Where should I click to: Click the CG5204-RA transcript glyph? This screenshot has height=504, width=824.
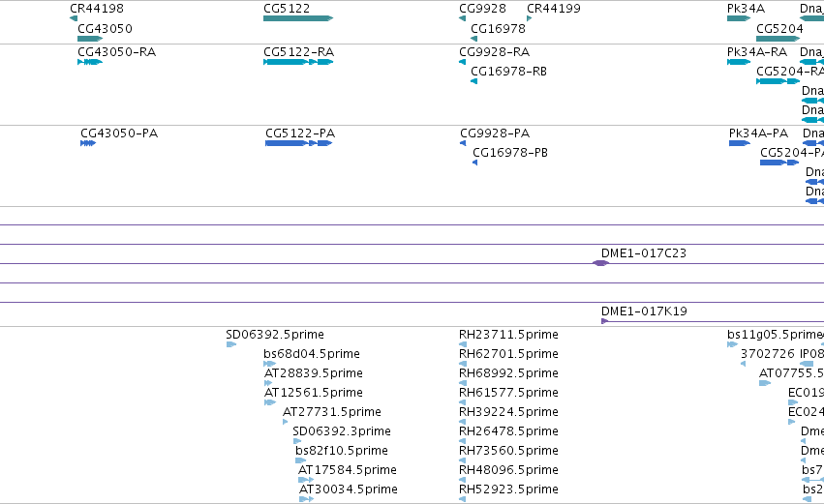click(x=778, y=81)
